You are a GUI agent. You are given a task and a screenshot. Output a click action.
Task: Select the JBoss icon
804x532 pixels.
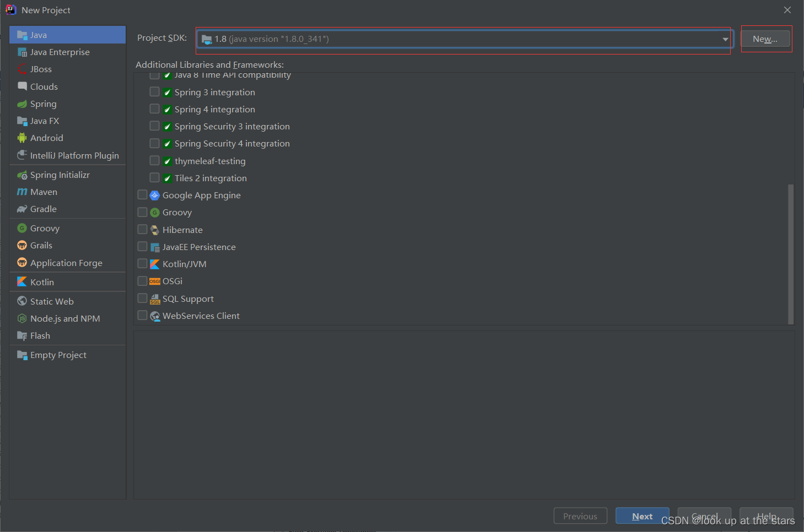(22, 69)
